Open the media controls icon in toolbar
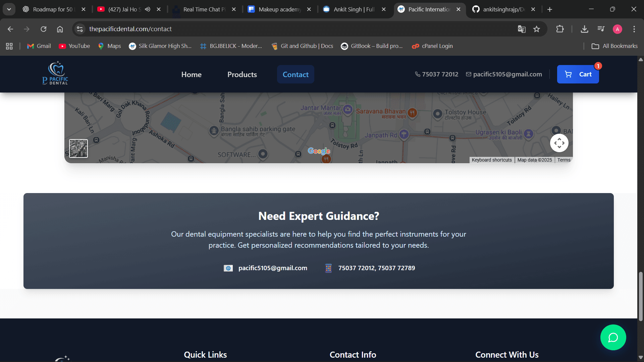644x362 pixels. coord(601,29)
